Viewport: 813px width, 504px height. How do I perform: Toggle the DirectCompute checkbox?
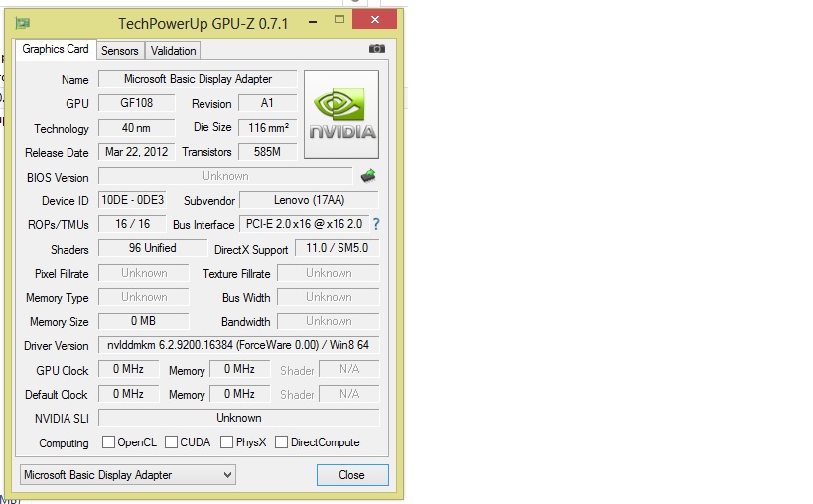tap(281, 441)
